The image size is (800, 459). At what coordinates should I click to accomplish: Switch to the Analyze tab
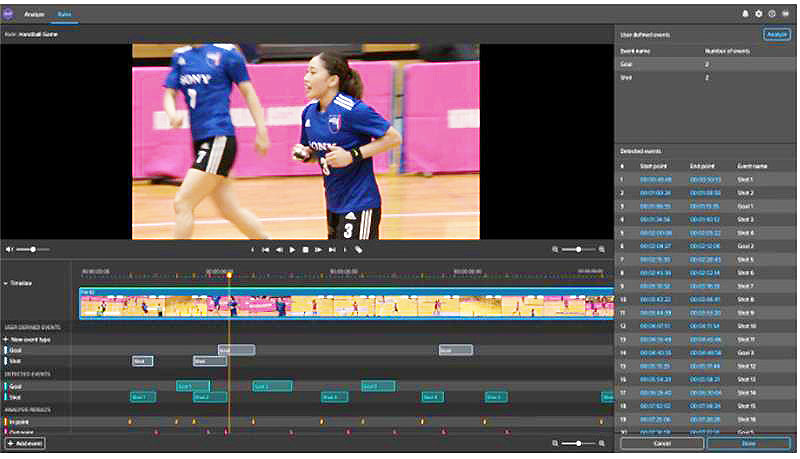35,14
